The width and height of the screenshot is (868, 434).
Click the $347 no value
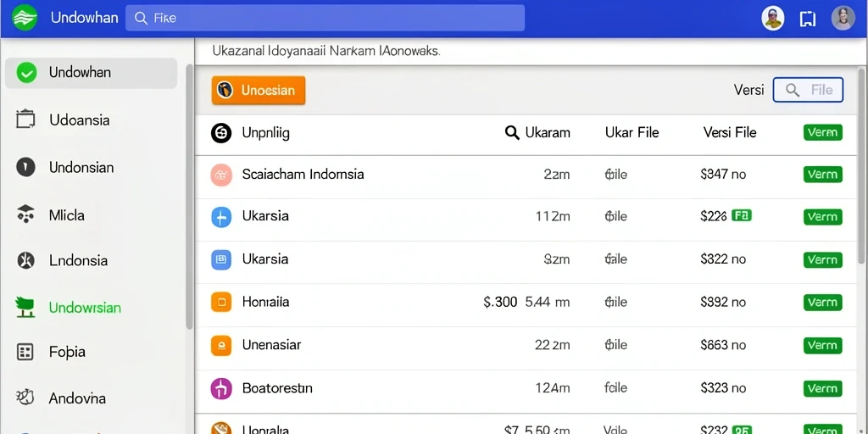(723, 175)
